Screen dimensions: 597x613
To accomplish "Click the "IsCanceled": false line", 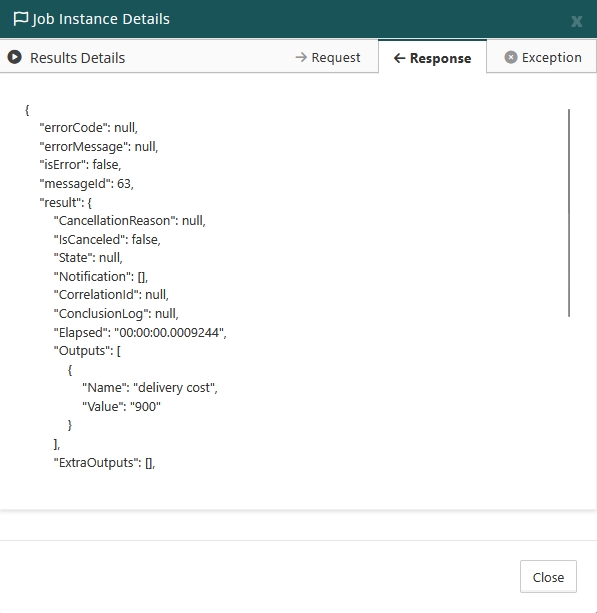I will click(x=107, y=239).
